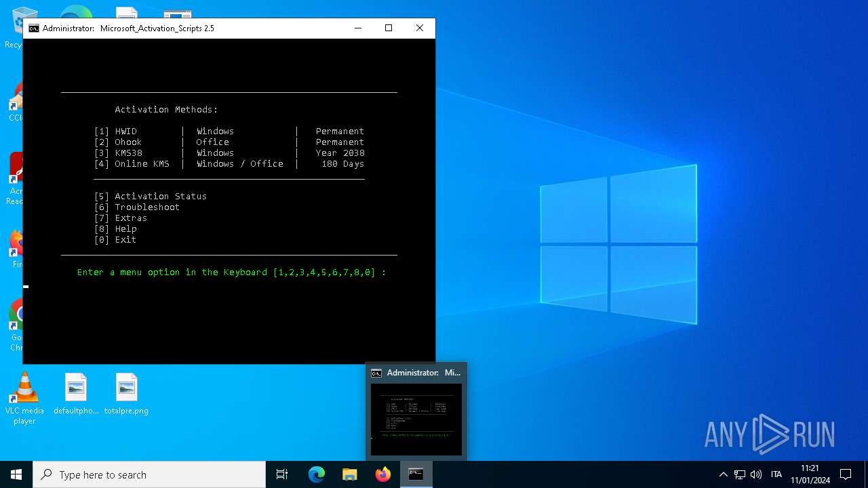The image size is (868, 488).
Task: Select the defaultpho... desktop file
Action: (76, 394)
